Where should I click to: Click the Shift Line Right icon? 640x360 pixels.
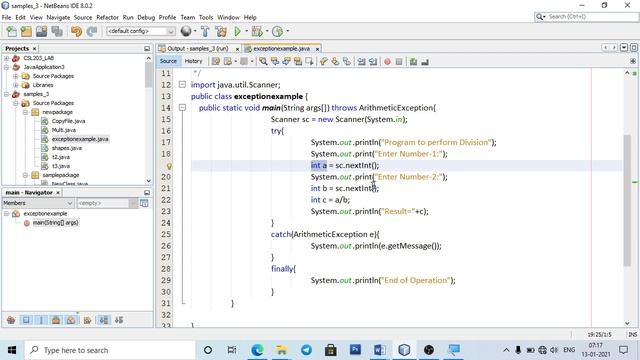point(373,62)
